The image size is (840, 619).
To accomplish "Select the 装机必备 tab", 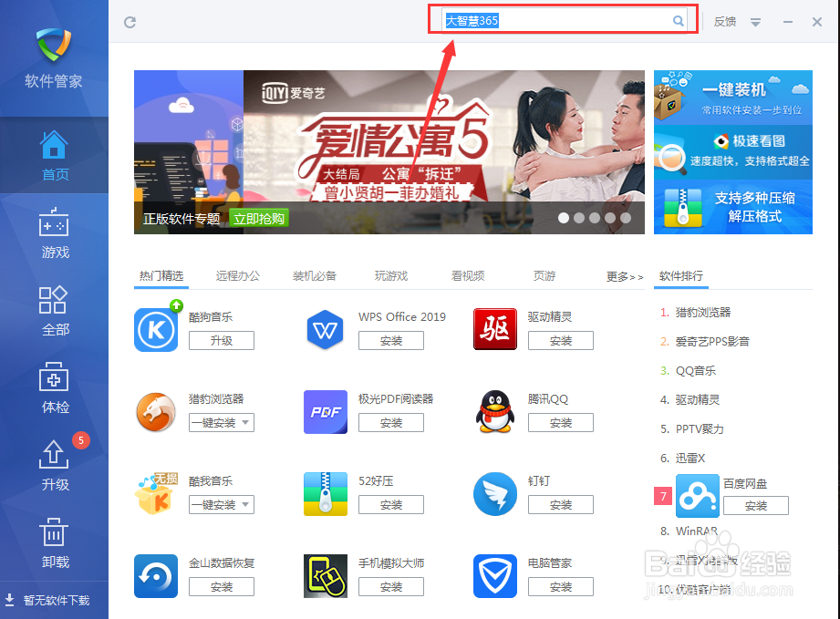I will click(x=315, y=275).
